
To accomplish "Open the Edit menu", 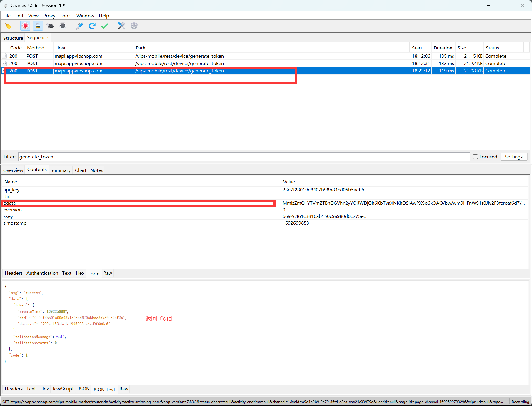I will pyautogui.click(x=19, y=16).
